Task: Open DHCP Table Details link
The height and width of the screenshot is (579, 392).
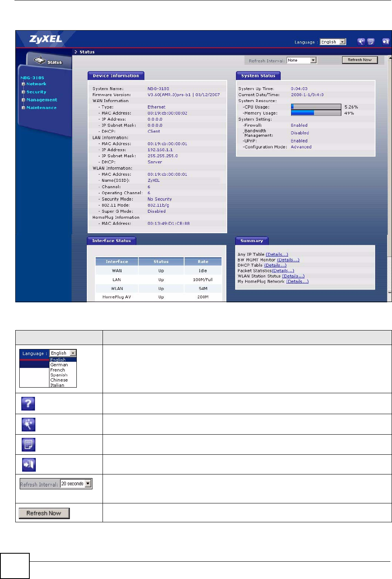Action: (x=275, y=265)
